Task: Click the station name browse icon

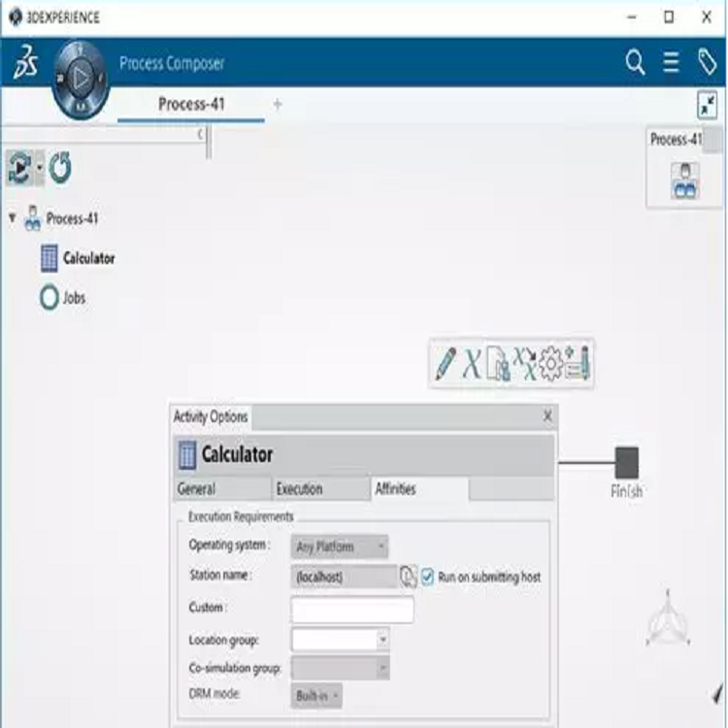Action: click(408, 577)
